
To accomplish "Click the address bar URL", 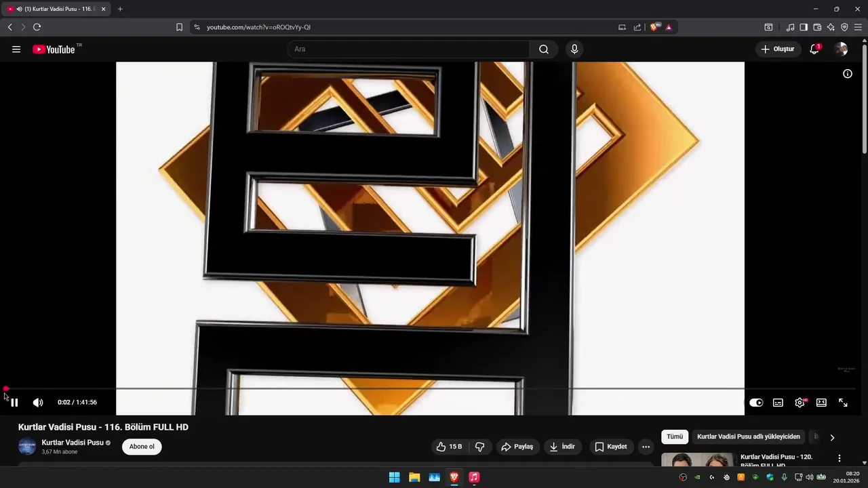I will [258, 27].
